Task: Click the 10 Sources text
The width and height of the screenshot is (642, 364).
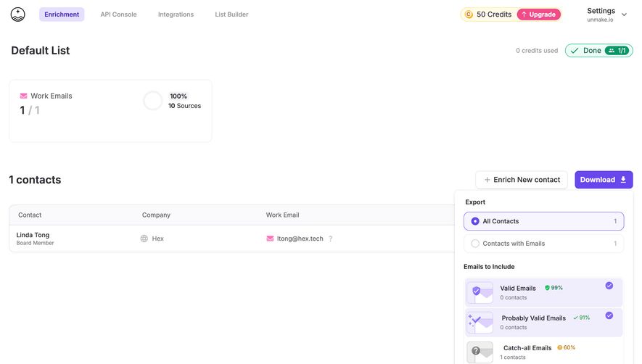Action: click(185, 106)
